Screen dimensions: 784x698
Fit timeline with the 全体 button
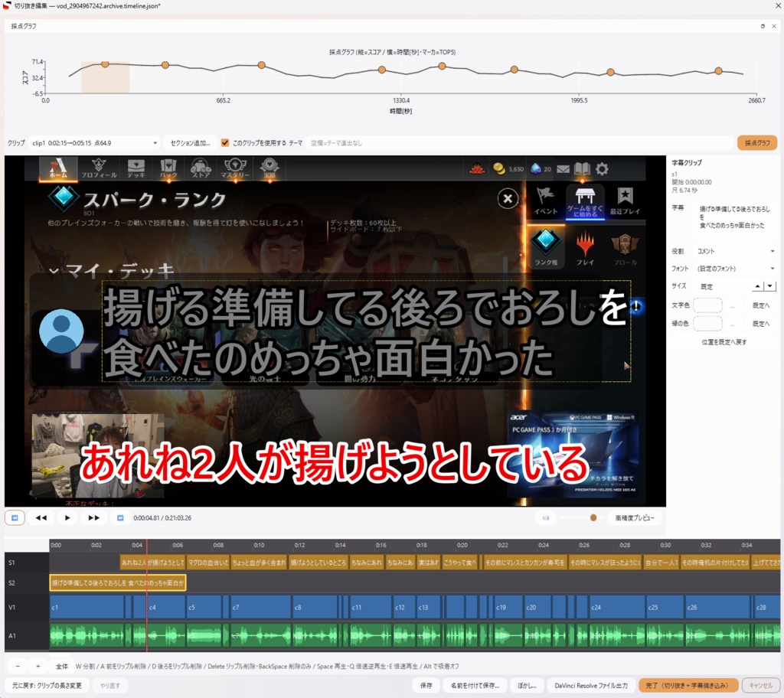[61, 666]
